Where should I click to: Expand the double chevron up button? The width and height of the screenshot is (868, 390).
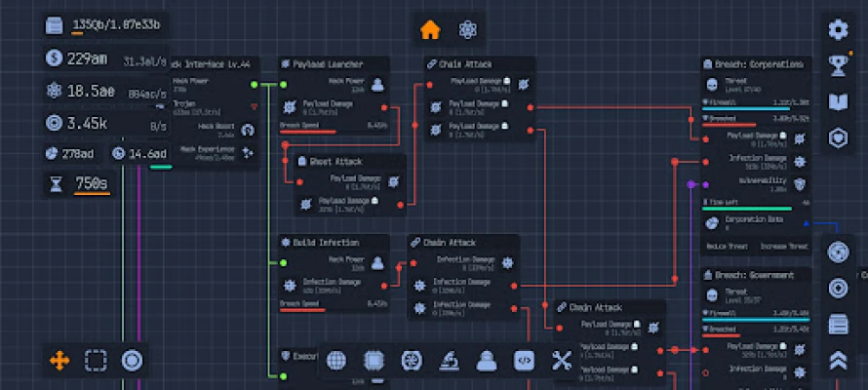(x=838, y=361)
